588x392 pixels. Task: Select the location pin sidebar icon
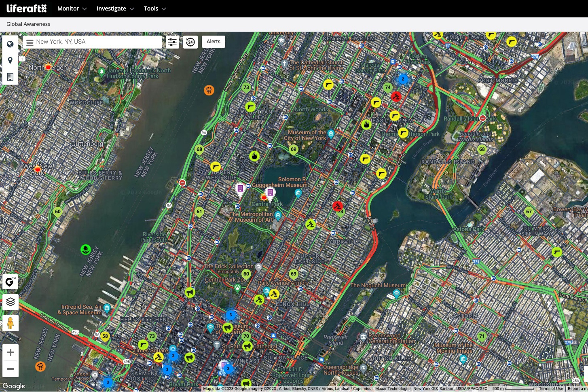(10, 60)
